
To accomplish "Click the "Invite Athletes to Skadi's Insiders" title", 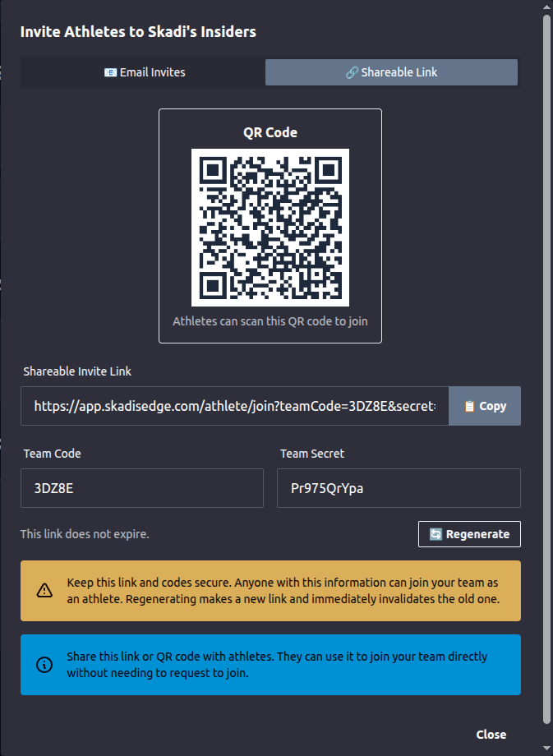I will point(138,32).
